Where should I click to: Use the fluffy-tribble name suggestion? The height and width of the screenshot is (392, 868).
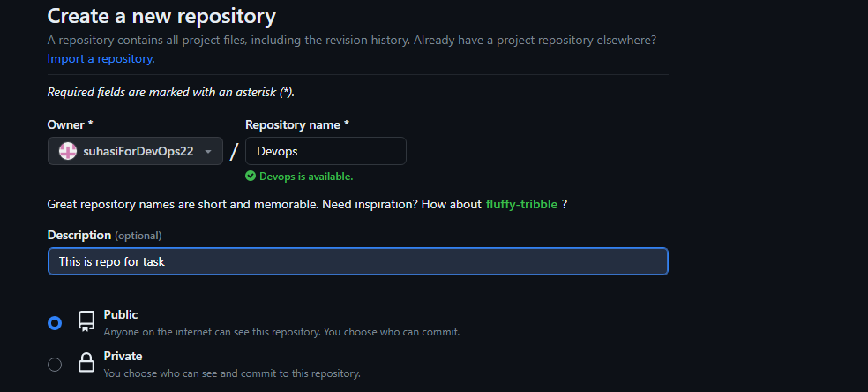point(521,204)
